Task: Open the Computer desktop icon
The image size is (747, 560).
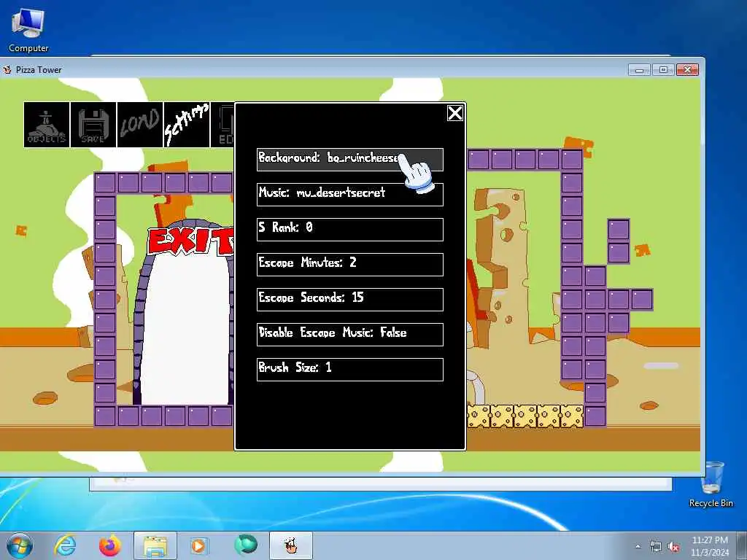Action: coord(28,29)
